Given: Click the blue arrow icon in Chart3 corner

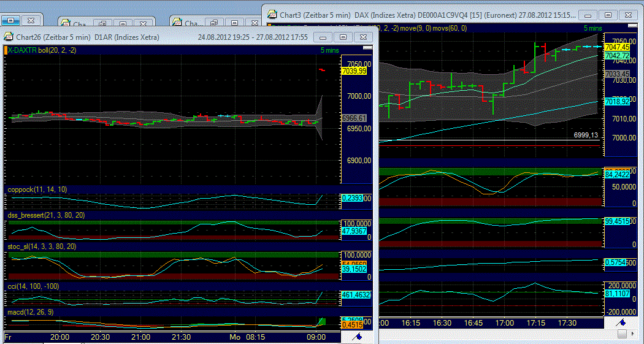Looking at the screenshot, I should tap(621, 322).
